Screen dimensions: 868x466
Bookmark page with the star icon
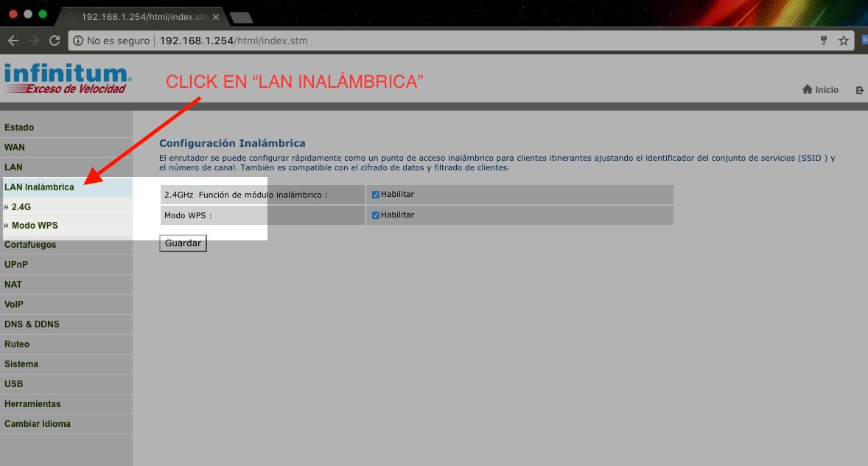[844, 41]
